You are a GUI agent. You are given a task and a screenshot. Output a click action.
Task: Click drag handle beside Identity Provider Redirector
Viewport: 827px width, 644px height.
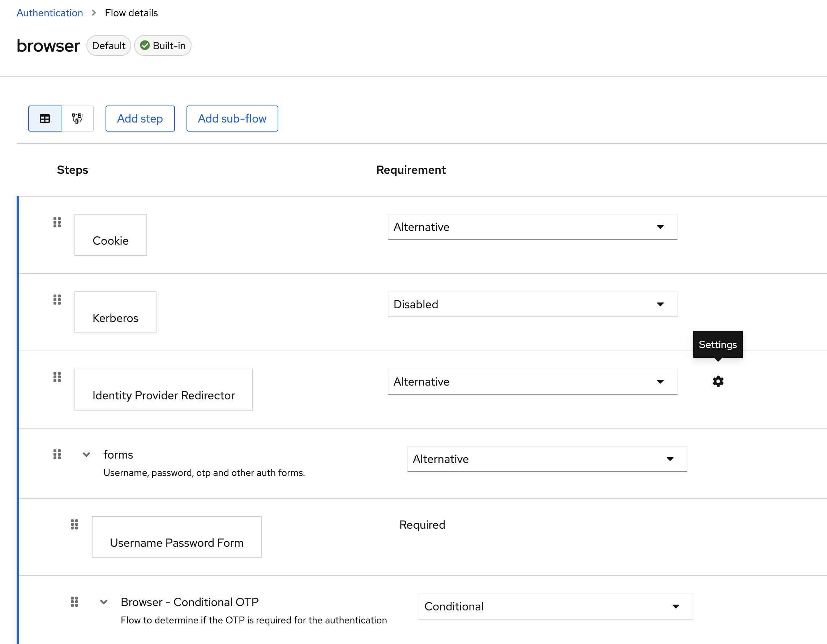click(x=57, y=377)
